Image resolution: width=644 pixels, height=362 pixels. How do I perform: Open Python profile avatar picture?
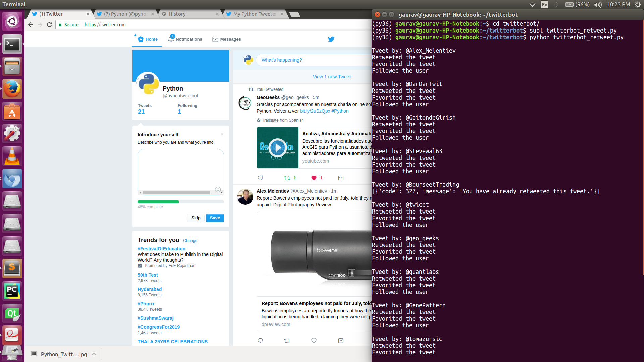tap(148, 83)
